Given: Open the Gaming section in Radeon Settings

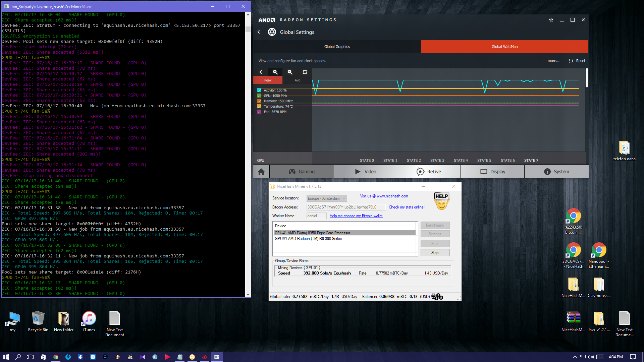Looking at the screenshot, I should point(301,171).
